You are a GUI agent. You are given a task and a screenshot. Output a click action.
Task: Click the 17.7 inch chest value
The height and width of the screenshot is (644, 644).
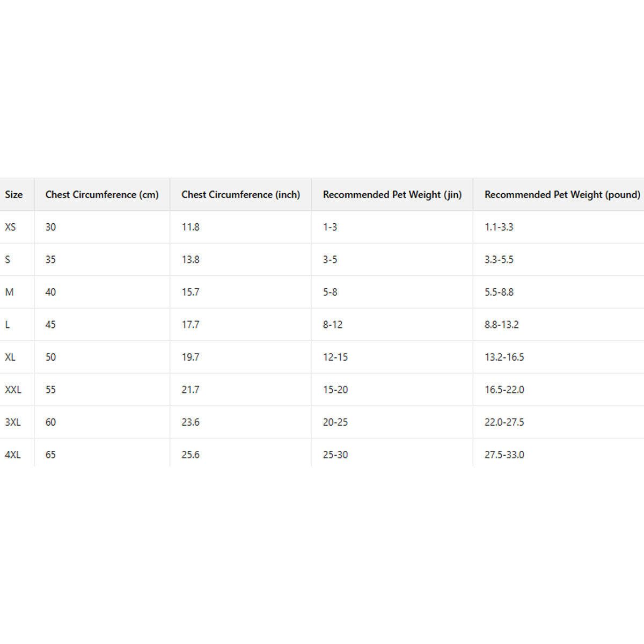pyautogui.click(x=191, y=325)
